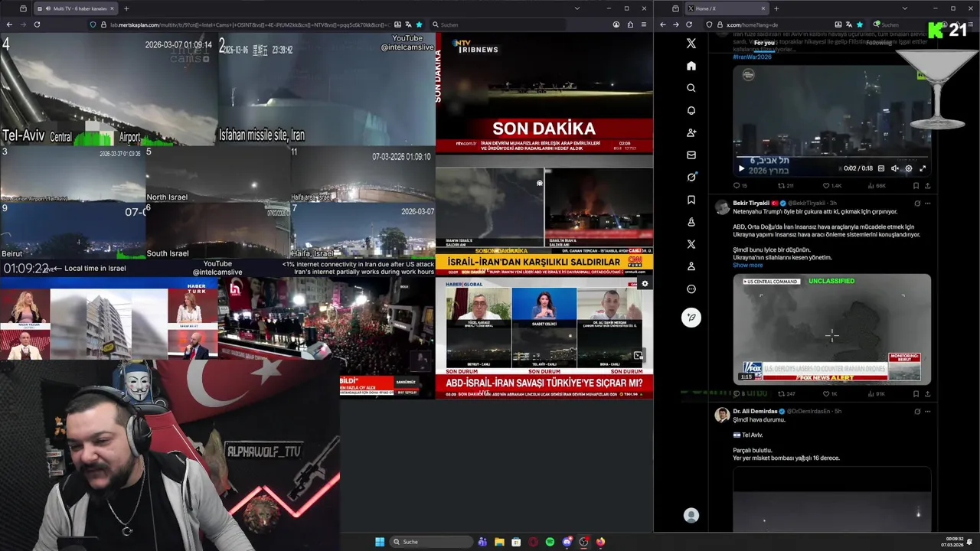Image resolution: width=980 pixels, height=551 pixels.
Task: Click Grok icon on Bekir Tiryakii post
Action: tap(916, 203)
